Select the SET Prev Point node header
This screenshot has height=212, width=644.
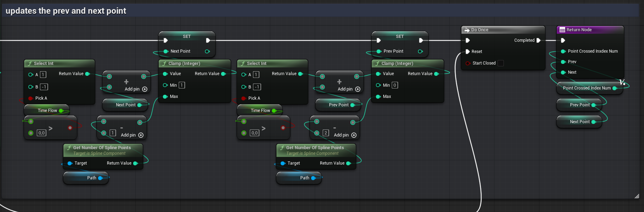coord(399,37)
